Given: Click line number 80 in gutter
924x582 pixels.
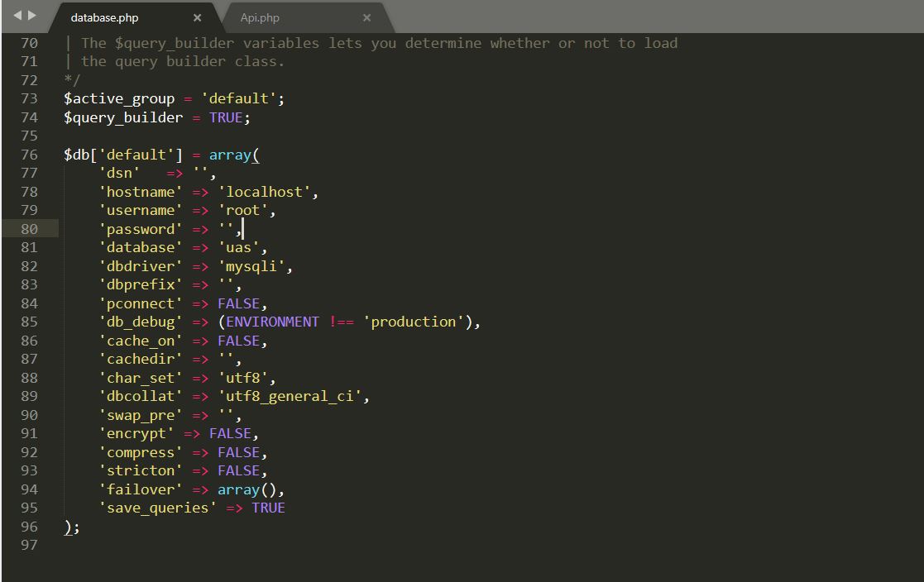Looking at the screenshot, I should [x=29, y=228].
